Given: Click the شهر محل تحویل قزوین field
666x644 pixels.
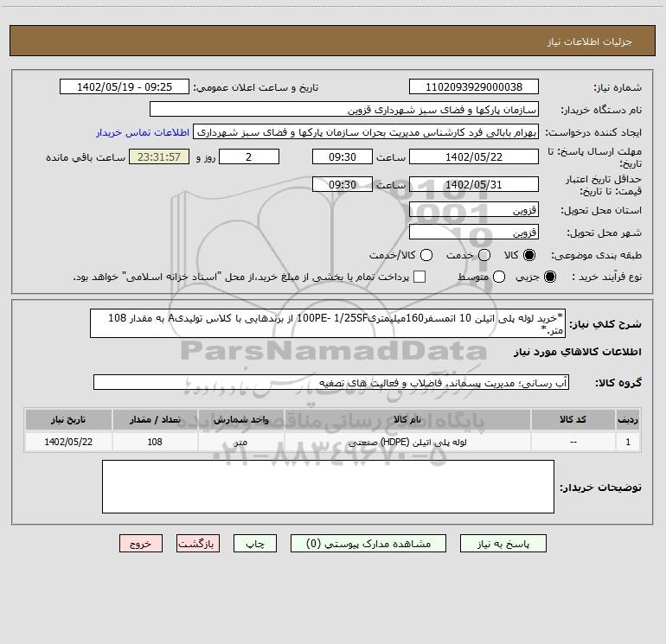Looking at the screenshot, I should (x=474, y=233).
